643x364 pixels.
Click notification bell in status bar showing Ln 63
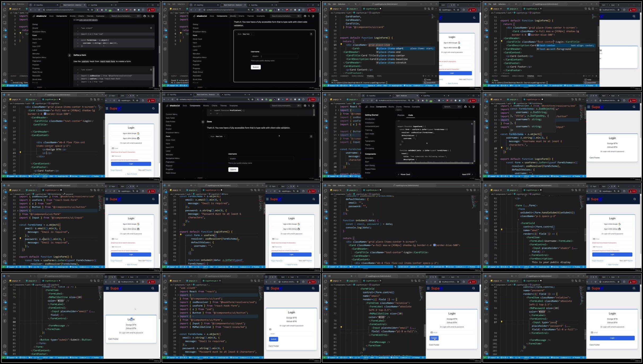pos(478,267)
